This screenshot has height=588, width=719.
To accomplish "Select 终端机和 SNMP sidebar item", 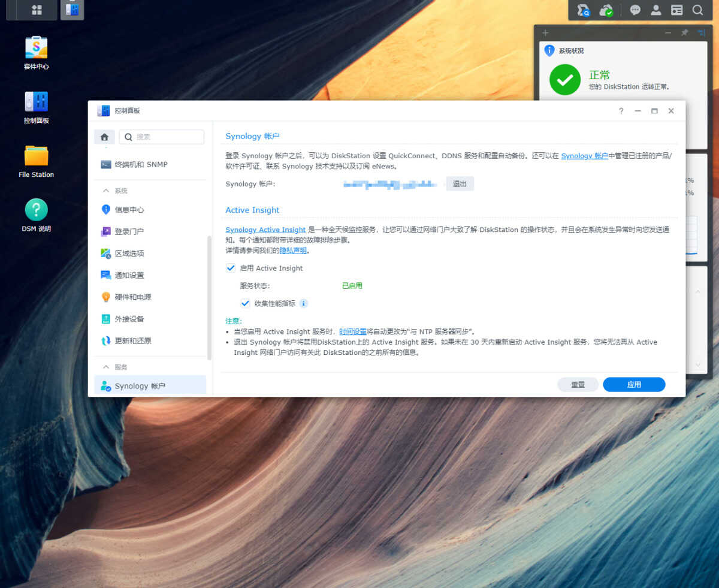I will click(150, 164).
